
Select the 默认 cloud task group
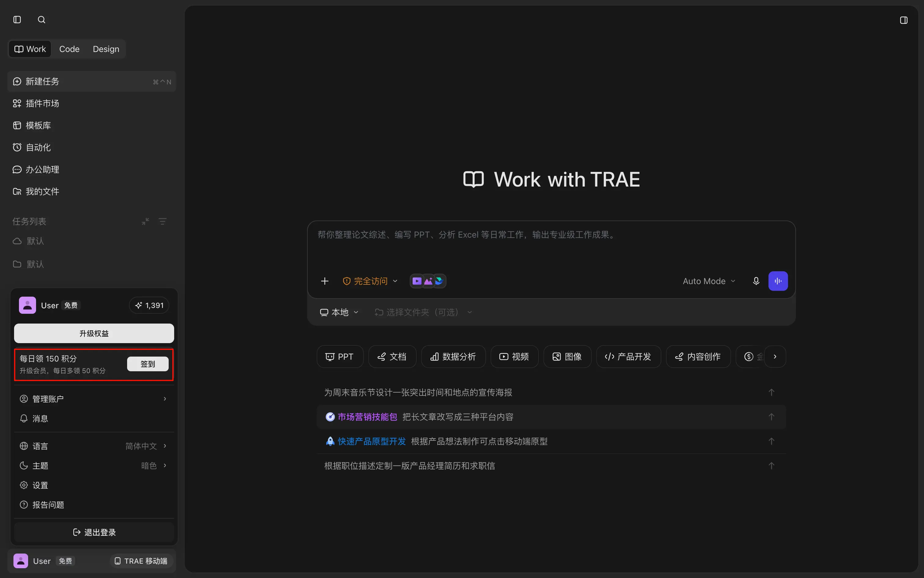tap(92, 241)
